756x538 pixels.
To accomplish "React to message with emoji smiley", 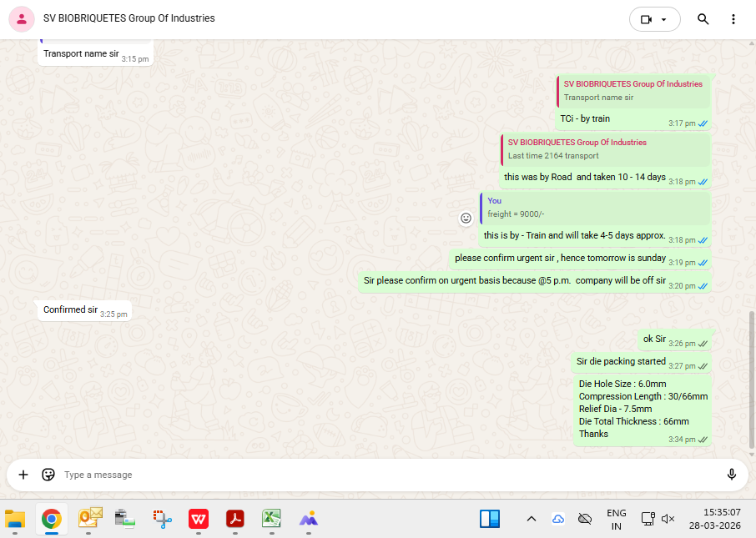I will pyautogui.click(x=466, y=218).
